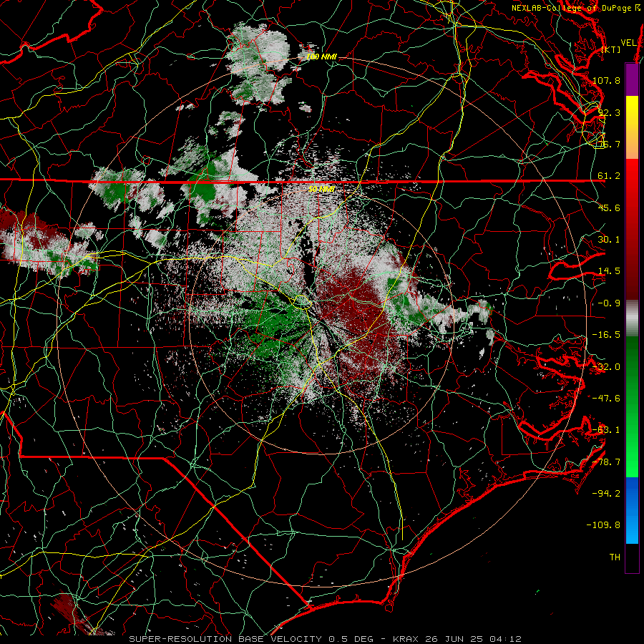Viewport: 644px width, 644px height.
Task: Select the red segment of the color bar
Action: [x=632, y=229]
